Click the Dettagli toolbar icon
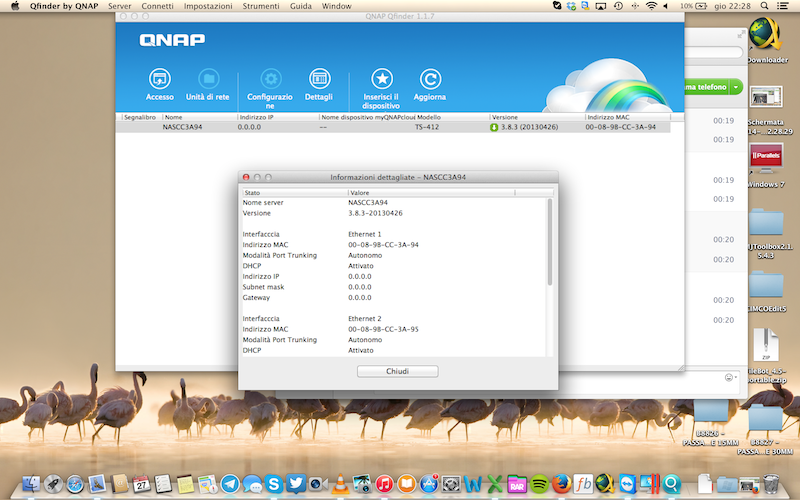 pos(319,80)
